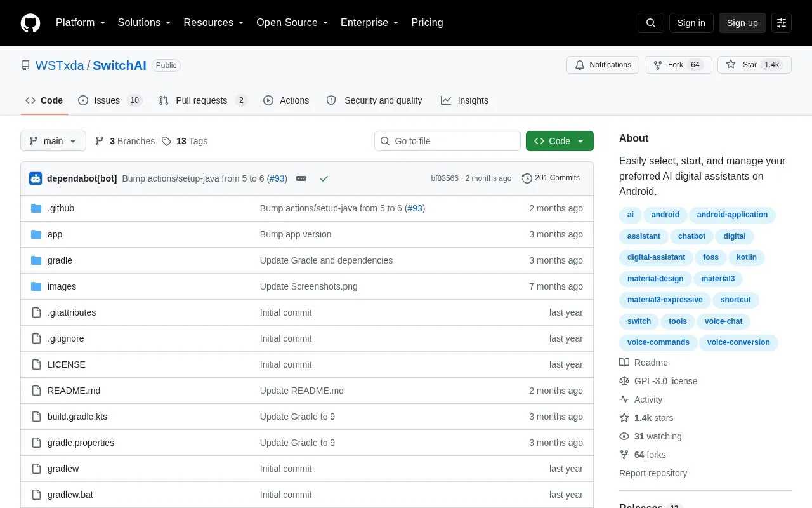Click the GPL-3.0 license scale icon

[x=624, y=381]
